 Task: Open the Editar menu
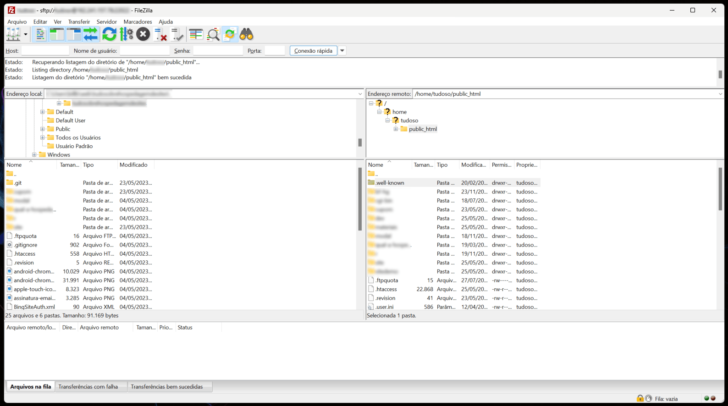click(40, 21)
